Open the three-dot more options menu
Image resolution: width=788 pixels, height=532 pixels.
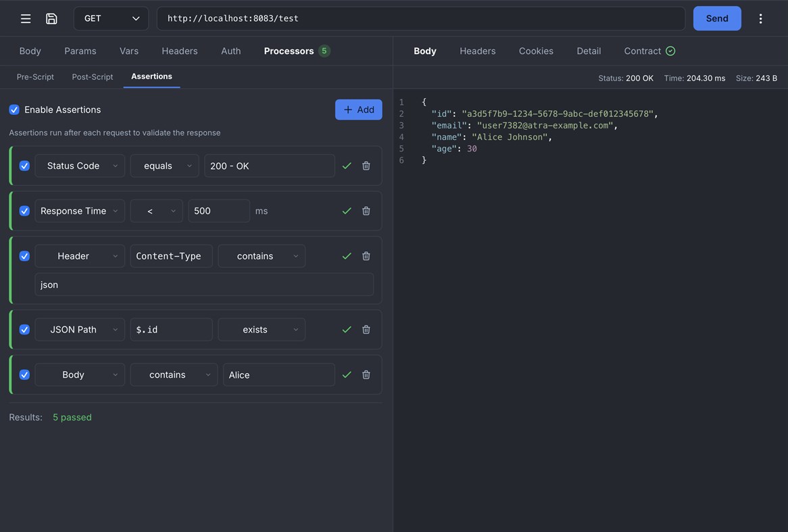[x=760, y=19]
